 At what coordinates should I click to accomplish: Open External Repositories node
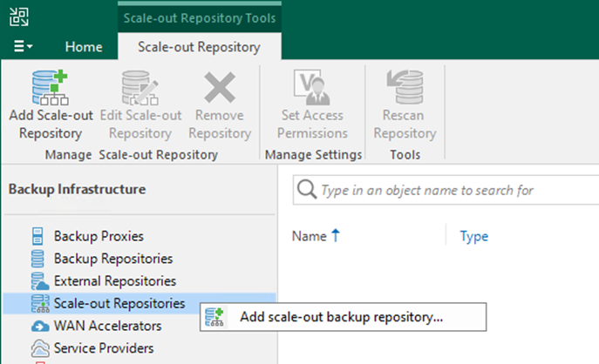(114, 281)
